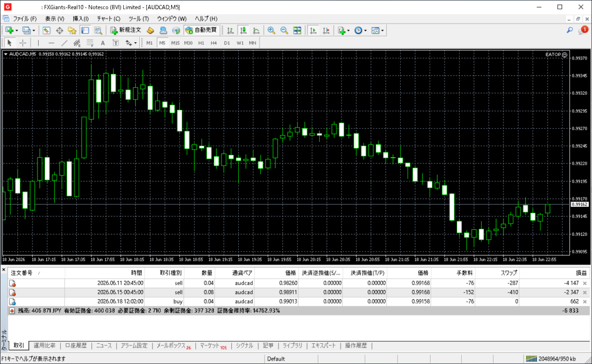Click the Templates chart icon

pyautogui.click(x=375, y=31)
